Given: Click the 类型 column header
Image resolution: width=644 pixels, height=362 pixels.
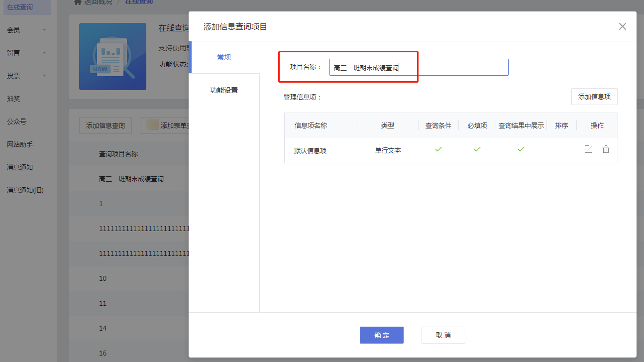Looking at the screenshot, I should tap(388, 125).
